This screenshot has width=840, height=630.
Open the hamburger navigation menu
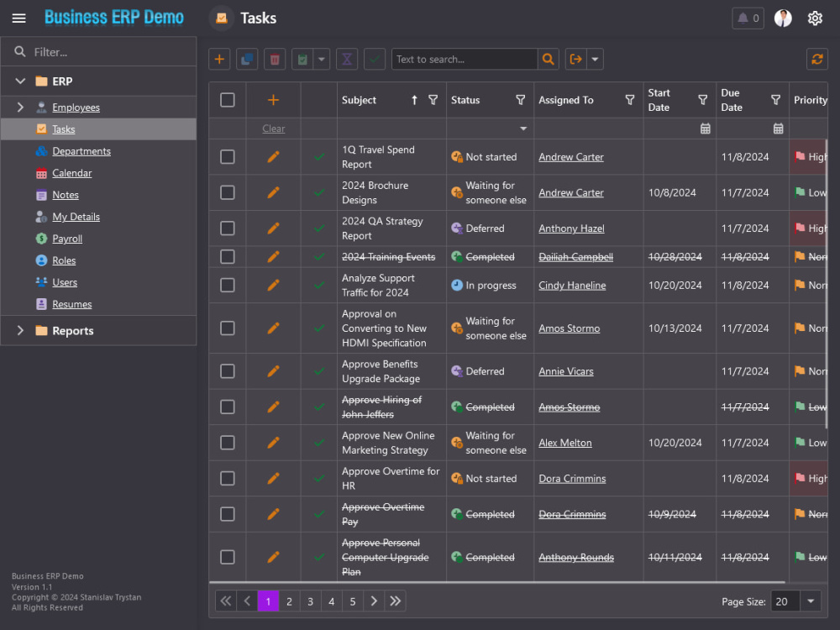(18, 18)
